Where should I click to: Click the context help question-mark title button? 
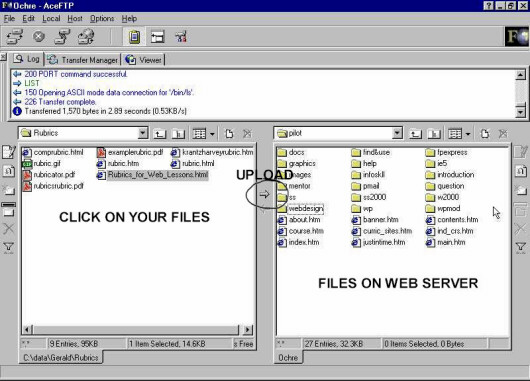point(488,6)
